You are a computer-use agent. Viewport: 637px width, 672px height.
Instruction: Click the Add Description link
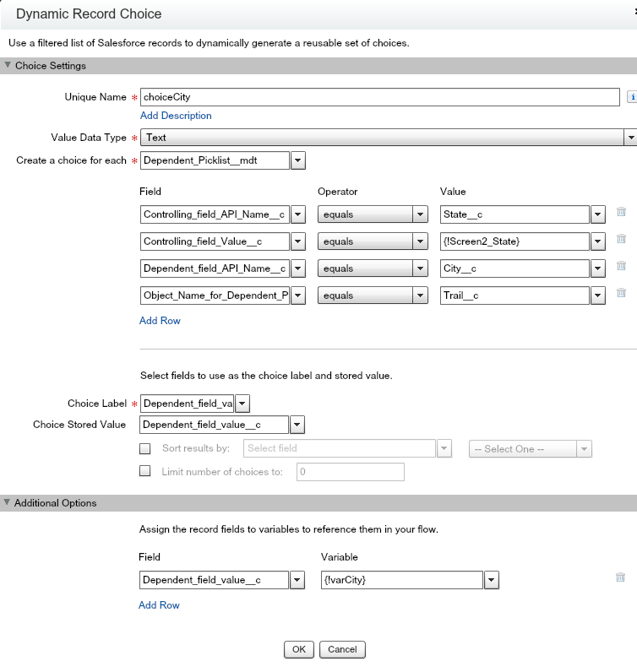click(x=176, y=116)
